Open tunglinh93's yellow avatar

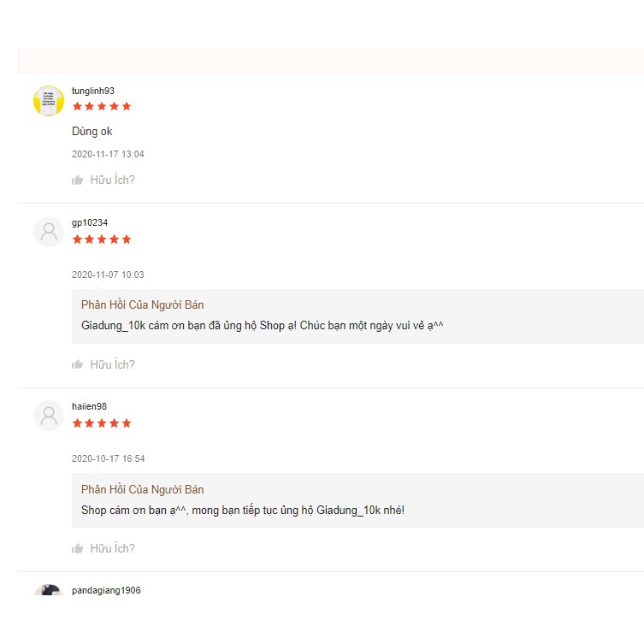(49, 101)
